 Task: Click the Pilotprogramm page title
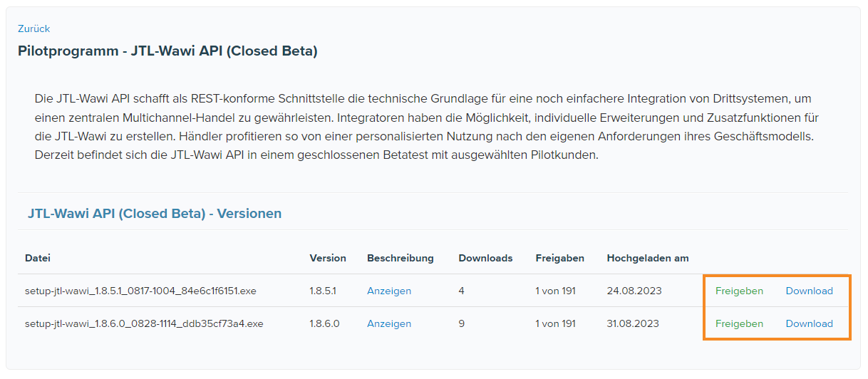tap(167, 52)
